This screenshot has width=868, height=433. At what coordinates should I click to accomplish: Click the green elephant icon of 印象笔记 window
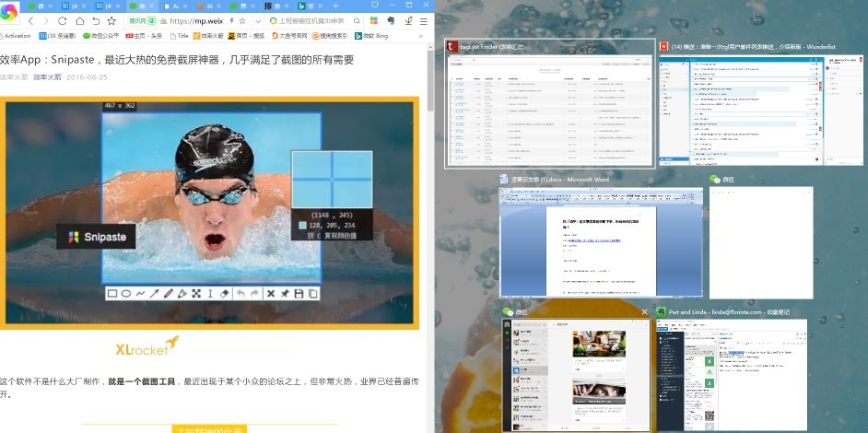pos(661,312)
